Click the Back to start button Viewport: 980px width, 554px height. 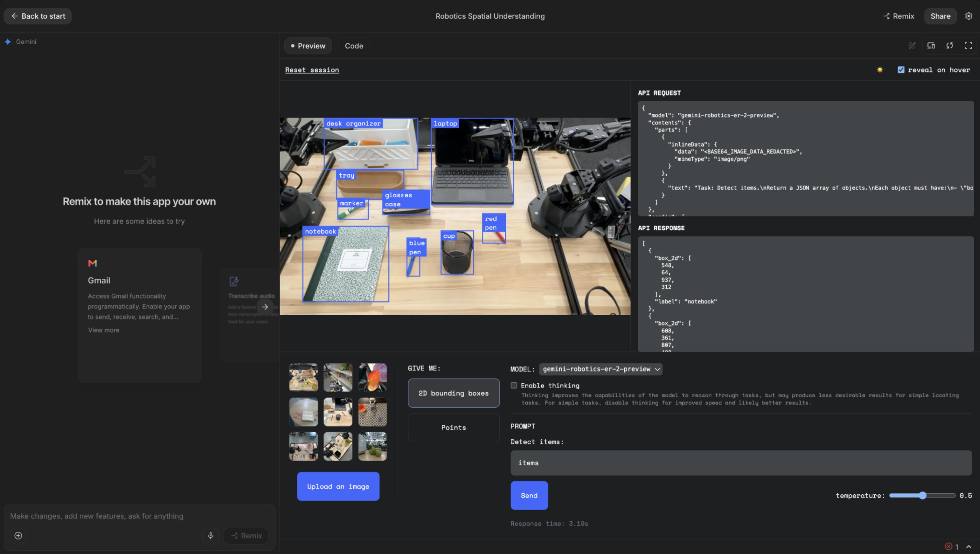38,16
